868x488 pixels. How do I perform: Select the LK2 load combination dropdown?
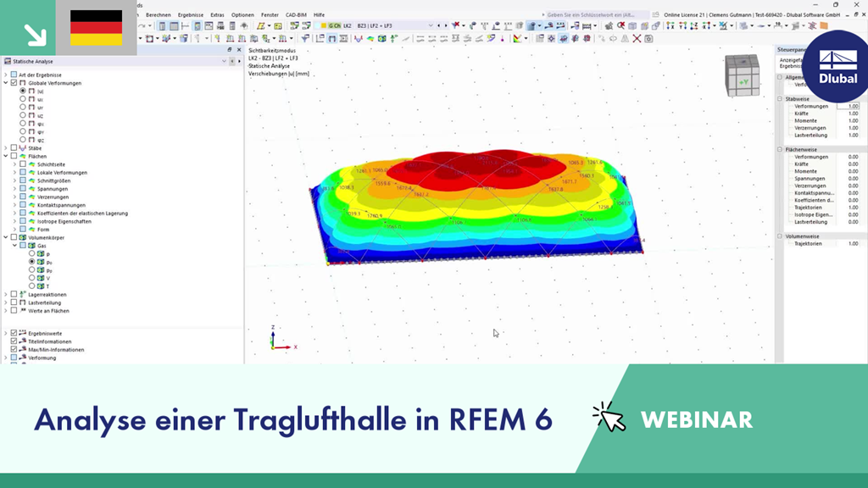(x=349, y=25)
